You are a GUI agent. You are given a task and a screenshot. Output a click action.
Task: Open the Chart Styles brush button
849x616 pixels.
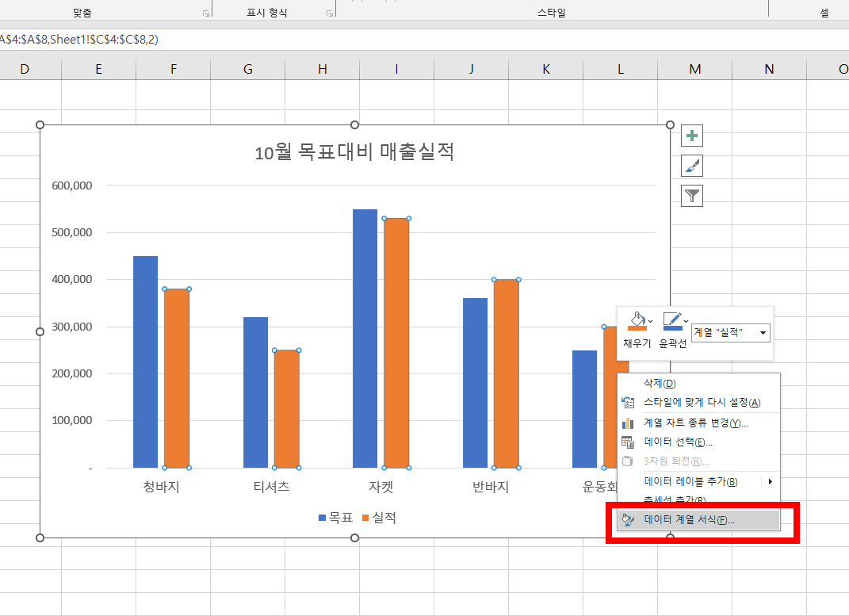tap(691, 166)
